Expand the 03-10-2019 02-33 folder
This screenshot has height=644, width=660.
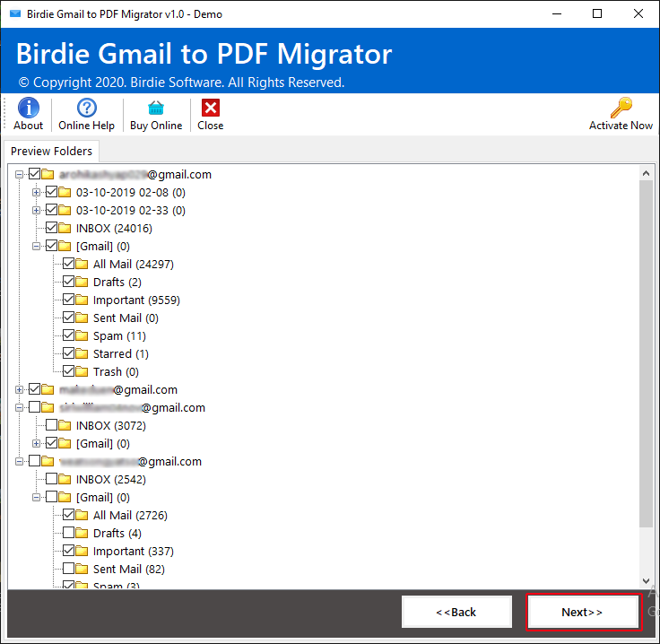click(x=36, y=210)
